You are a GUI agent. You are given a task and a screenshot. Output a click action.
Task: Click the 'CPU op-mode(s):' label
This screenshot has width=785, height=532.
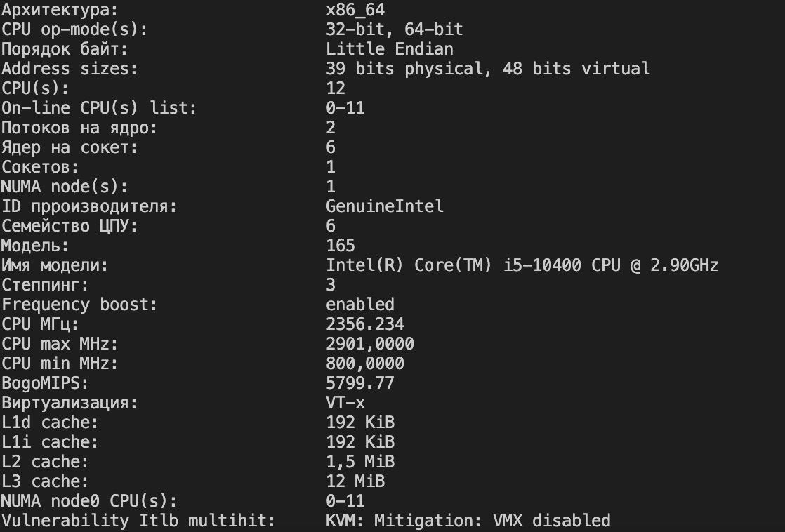(x=74, y=29)
